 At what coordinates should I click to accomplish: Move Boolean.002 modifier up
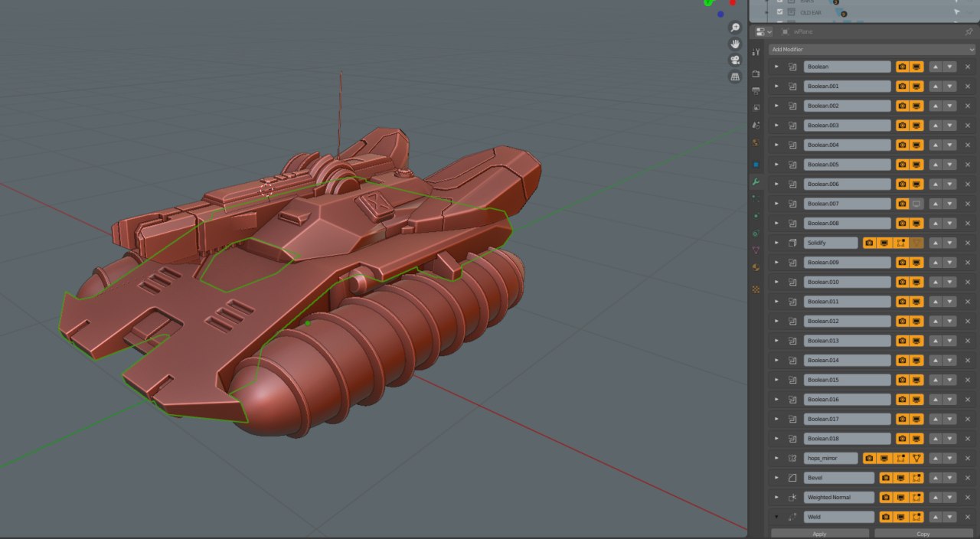pos(936,106)
